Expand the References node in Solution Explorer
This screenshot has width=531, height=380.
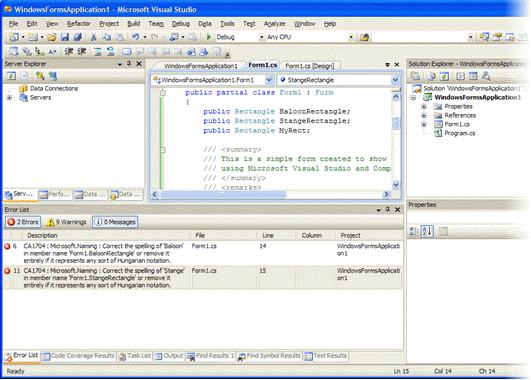pos(424,115)
